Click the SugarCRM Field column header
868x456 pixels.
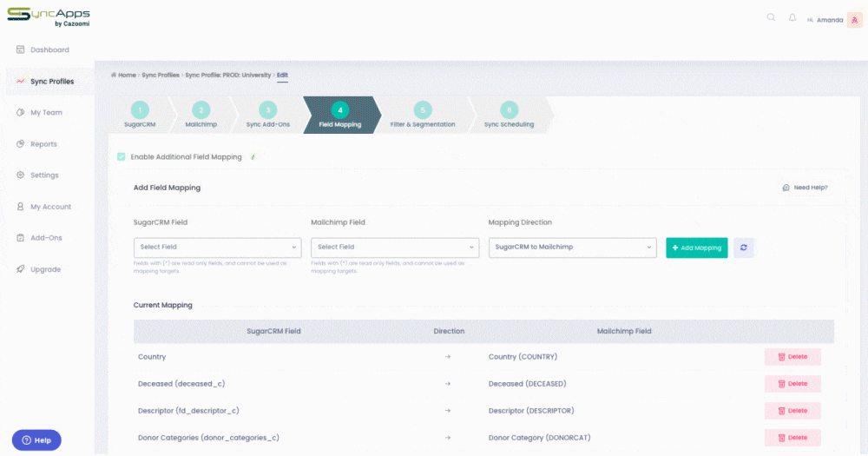273,331
